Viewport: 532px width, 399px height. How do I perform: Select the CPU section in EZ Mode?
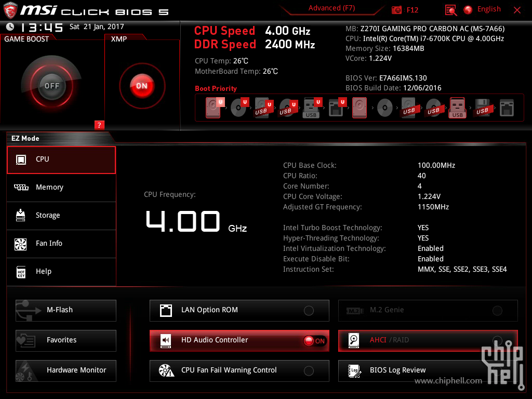61,160
